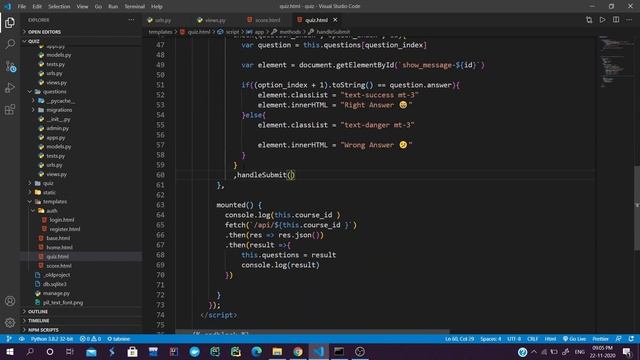640x360 pixels.
Task: Open the Extensions view
Action: click(10, 109)
